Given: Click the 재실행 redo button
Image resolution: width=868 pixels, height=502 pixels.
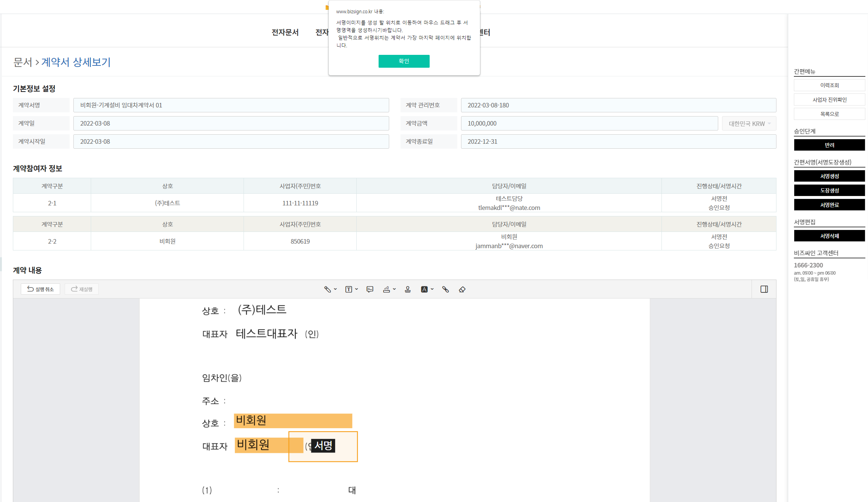Looking at the screenshot, I should [82, 289].
